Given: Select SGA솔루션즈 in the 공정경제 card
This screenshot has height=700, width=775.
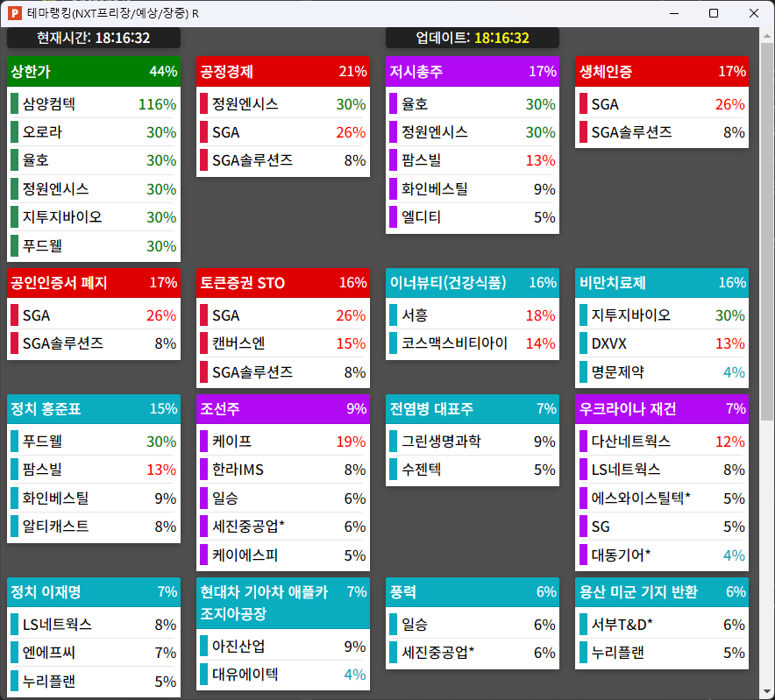Looking at the screenshot, I should [x=283, y=160].
